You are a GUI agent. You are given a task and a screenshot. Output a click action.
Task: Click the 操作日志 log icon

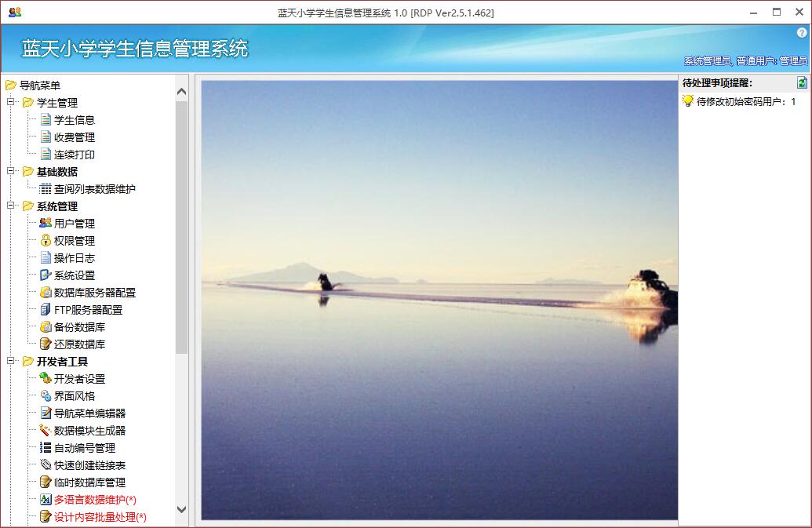point(46,258)
